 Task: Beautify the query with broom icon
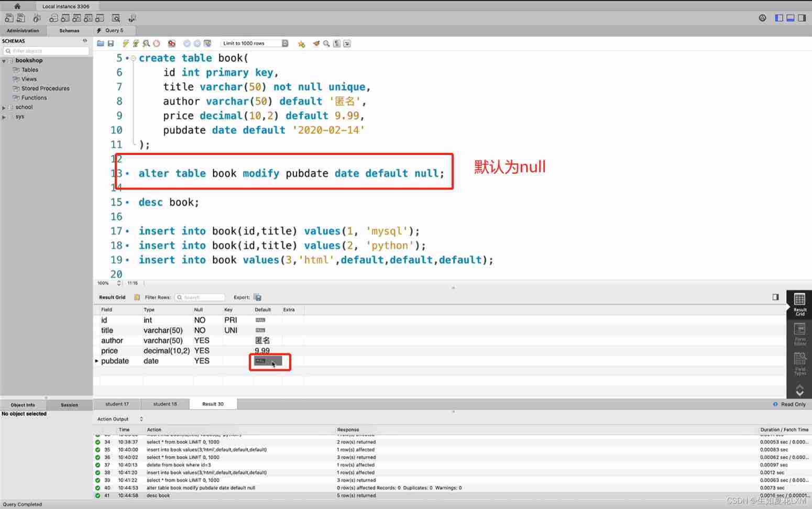(x=316, y=43)
